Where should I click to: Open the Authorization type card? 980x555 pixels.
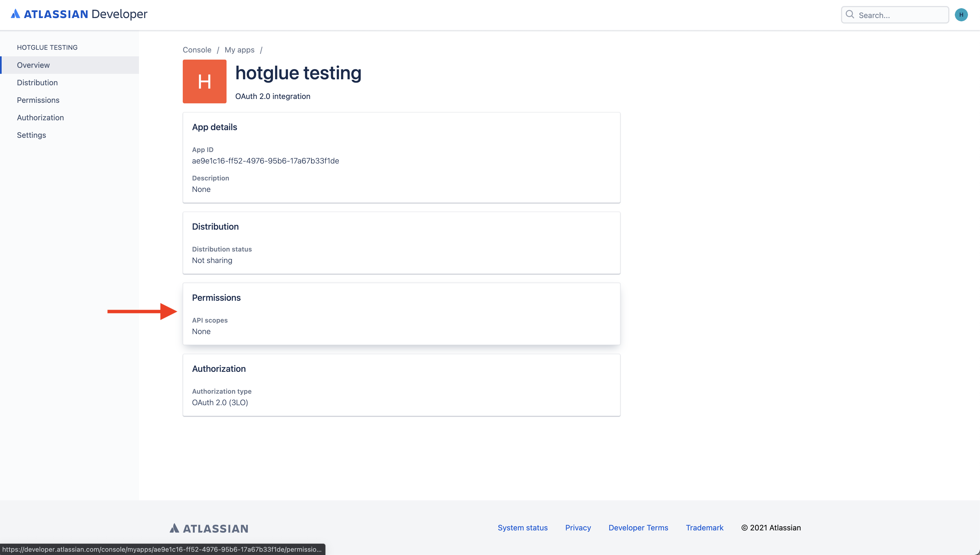401,385
